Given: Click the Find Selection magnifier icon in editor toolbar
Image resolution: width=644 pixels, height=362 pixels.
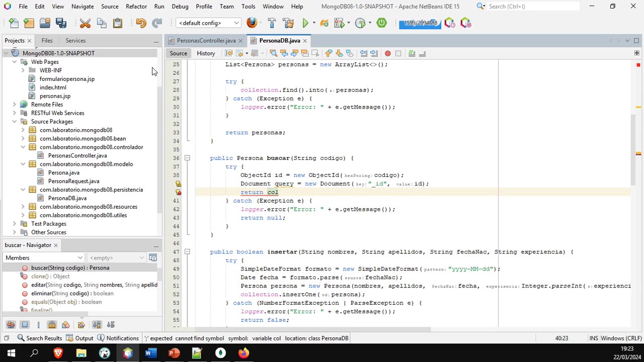Looking at the screenshot, I should pos(273,53).
